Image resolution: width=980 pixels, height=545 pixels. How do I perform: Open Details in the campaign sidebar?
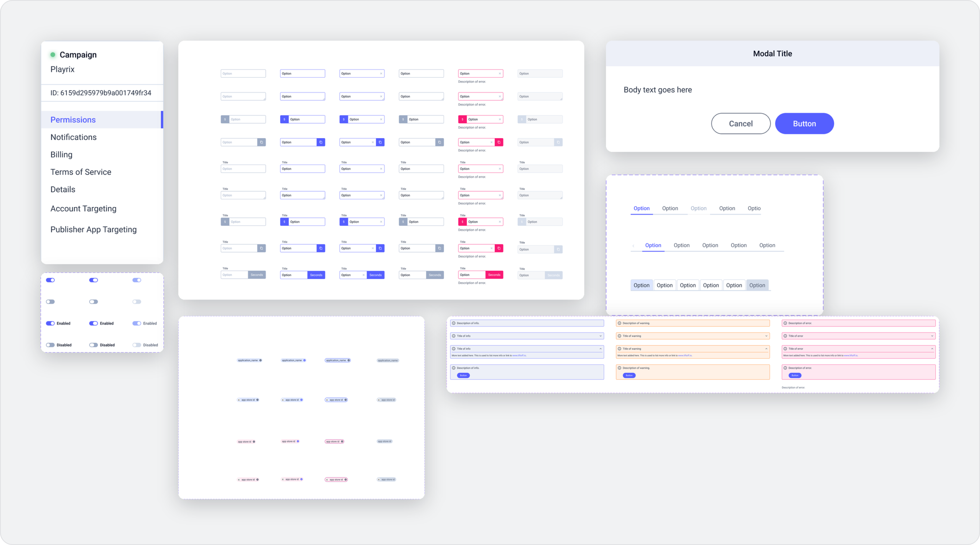pos(63,190)
